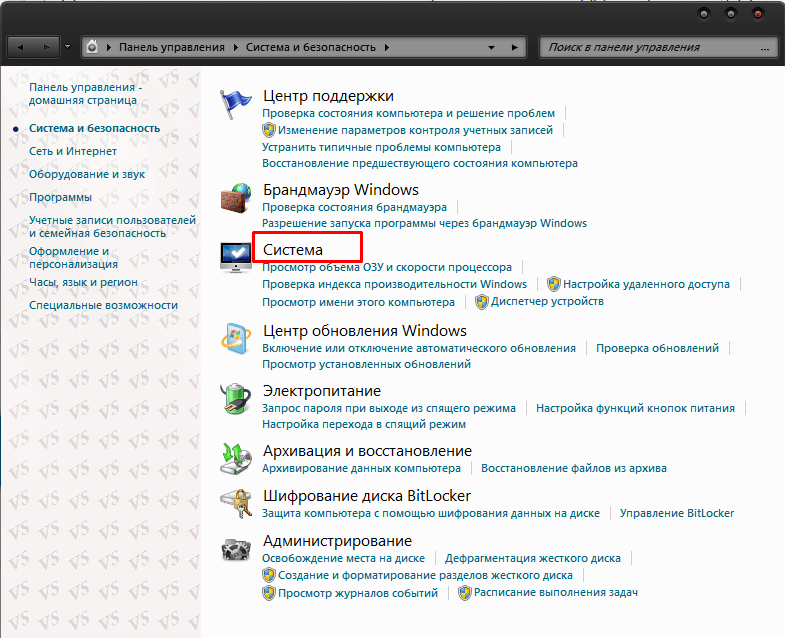Click Устранить типичные проблемы компьютера
The height and width of the screenshot is (638, 785).
pos(381,147)
